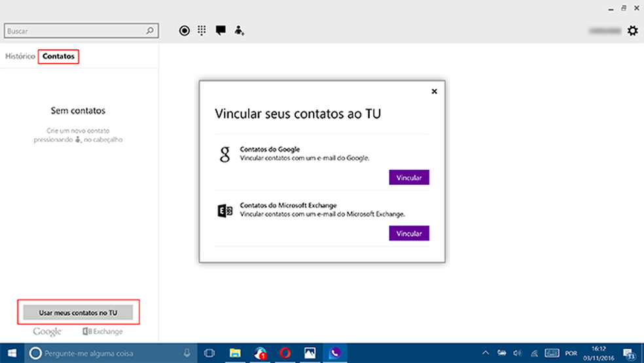
Task: Open purple phone app in taskbar
Action: (334, 353)
